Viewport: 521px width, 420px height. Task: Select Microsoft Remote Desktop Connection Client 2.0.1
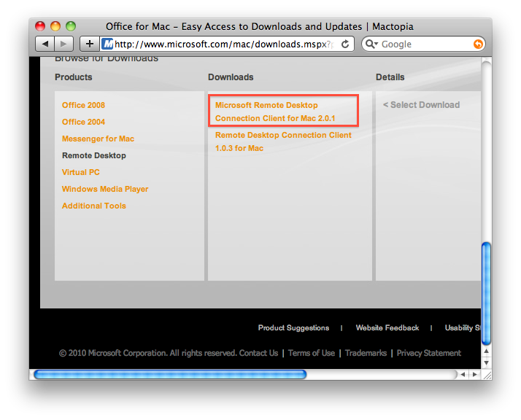pyautogui.click(x=275, y=112)
